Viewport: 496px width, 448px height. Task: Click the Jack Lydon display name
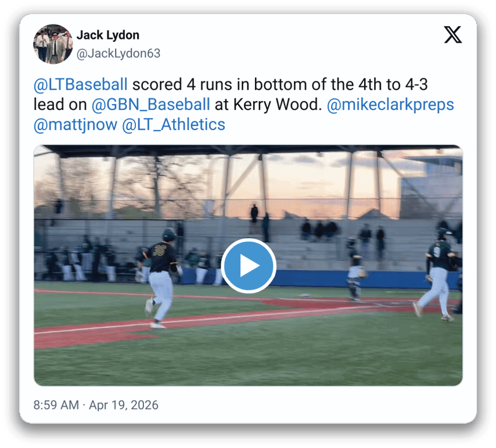coord(108,35)
